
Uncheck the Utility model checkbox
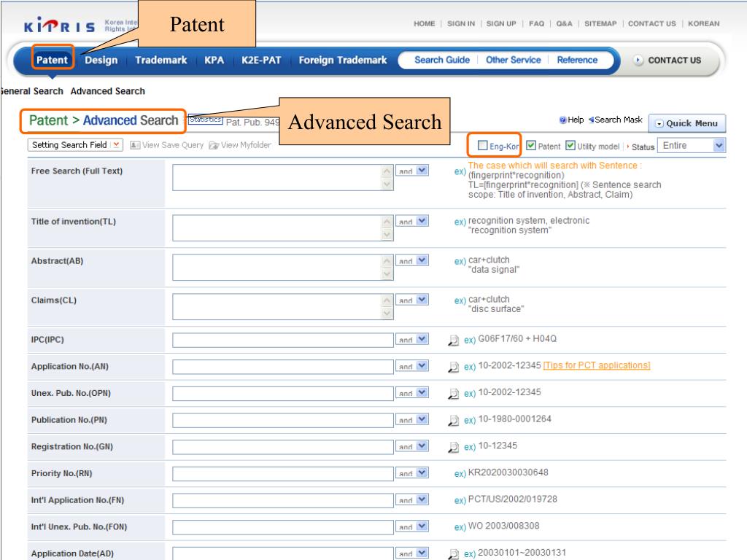coord(570,145)
